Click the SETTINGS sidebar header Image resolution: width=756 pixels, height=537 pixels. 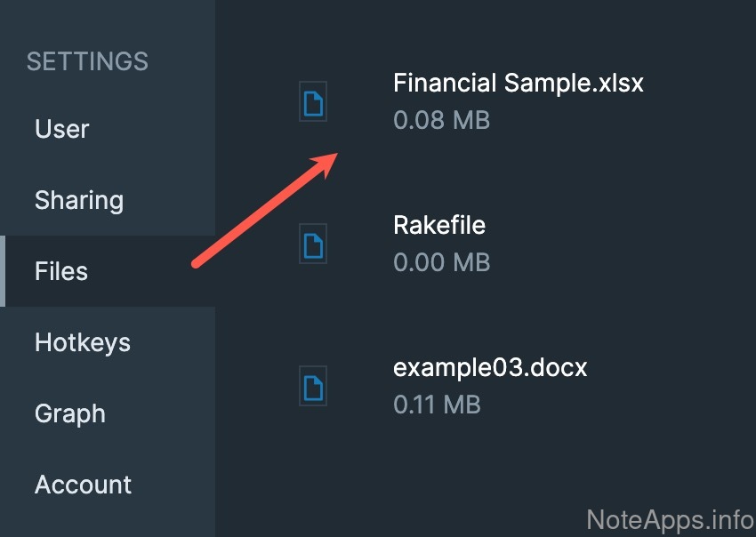[x=87, y=61]
